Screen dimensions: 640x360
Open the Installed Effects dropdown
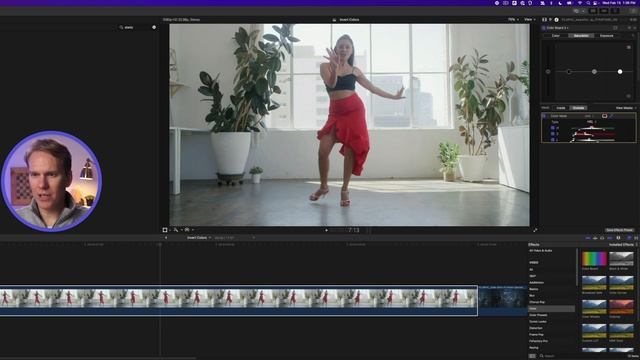623,244
